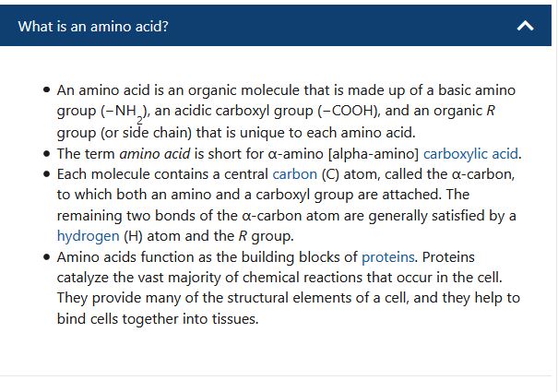Follow the "carbon" hyperlink

point(294,174)
